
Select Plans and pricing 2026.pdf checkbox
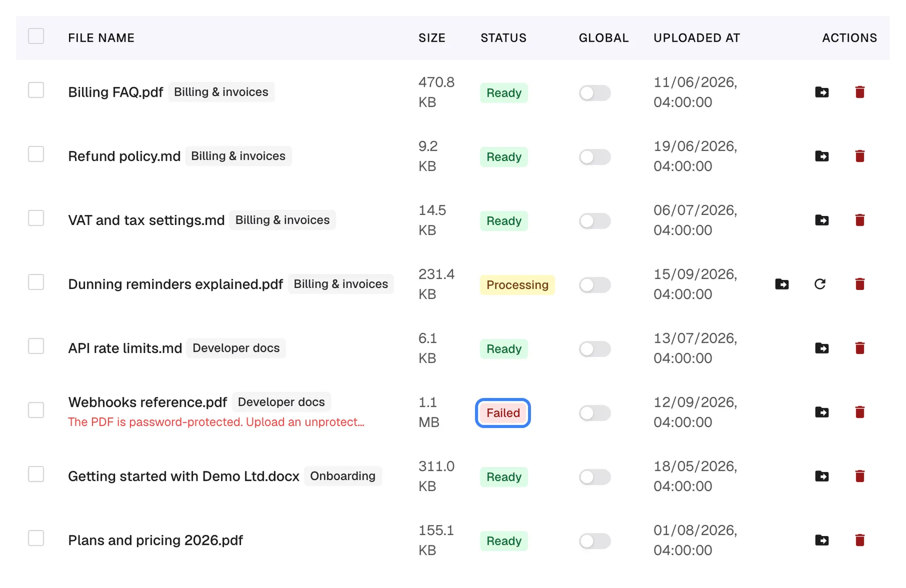pyautogui.click(x=36, y=538)
